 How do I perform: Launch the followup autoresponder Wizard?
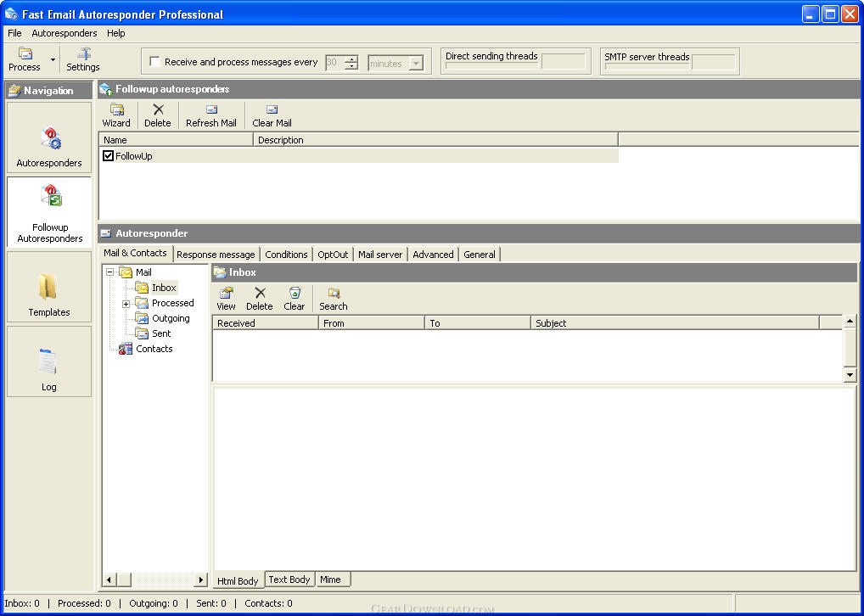coord(116,110)
